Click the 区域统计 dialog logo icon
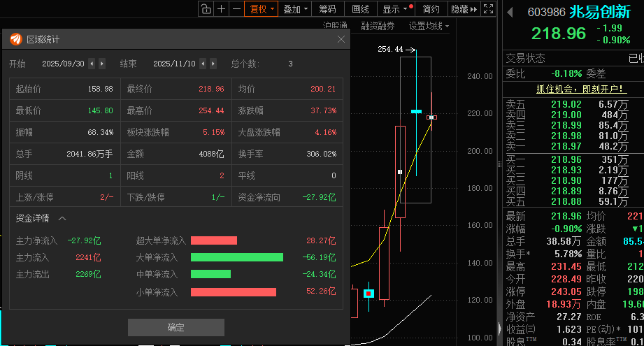The height and width of the screenshot is (346, 644). click(x=15, y=39)
